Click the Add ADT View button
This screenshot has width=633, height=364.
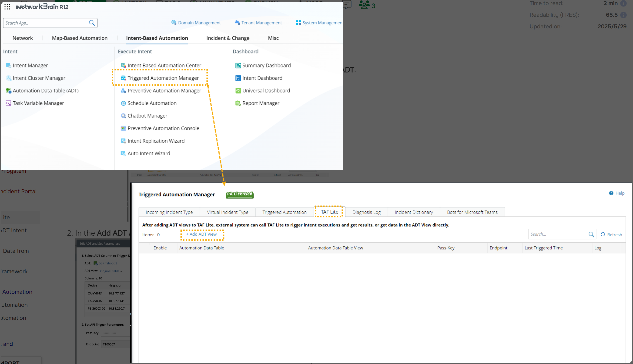(201, 234)
